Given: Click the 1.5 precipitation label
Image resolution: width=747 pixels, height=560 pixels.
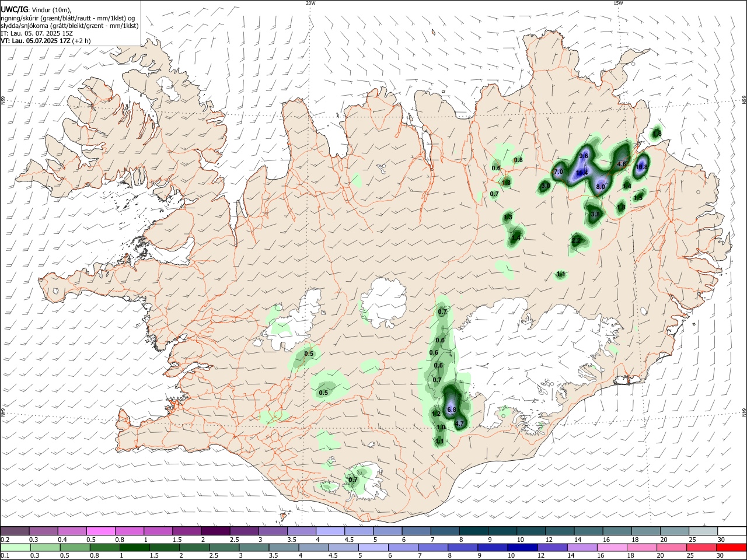Looking at the screenshot, I should pos(638,198).
